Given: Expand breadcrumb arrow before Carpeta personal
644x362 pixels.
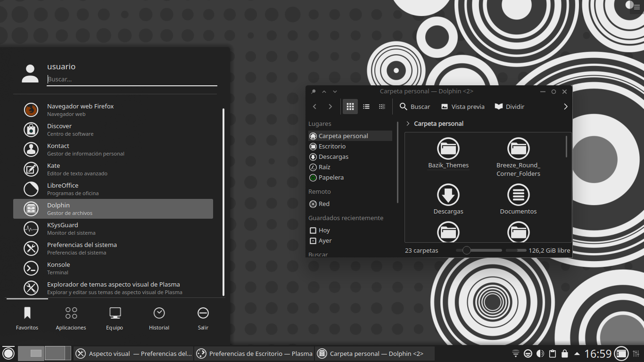Looking at the screenshot, I should pos(408,123).
